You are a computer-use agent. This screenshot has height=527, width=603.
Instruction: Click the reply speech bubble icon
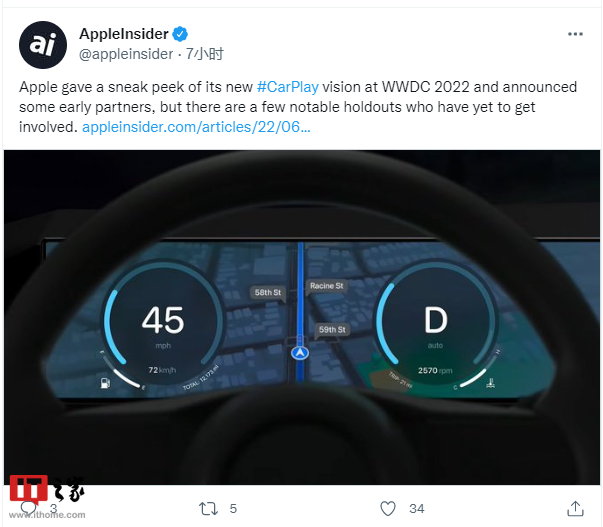pyautogui.click(x=28, y=508)
